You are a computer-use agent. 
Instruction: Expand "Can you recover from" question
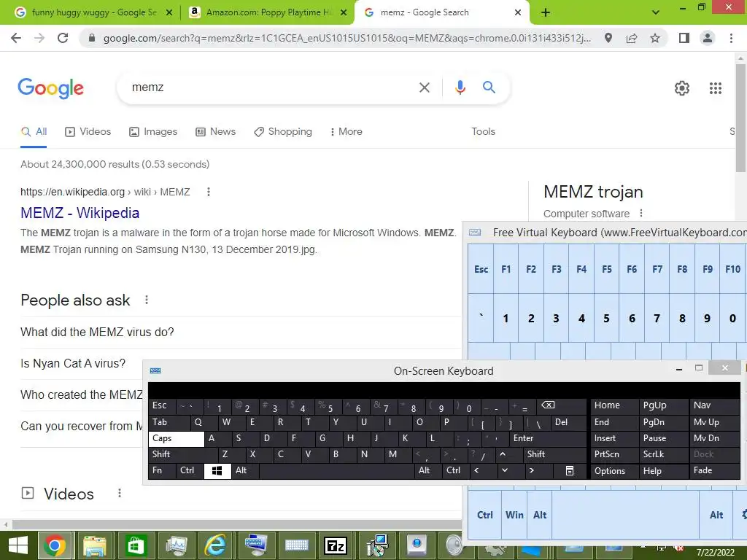tap(82, 426)
